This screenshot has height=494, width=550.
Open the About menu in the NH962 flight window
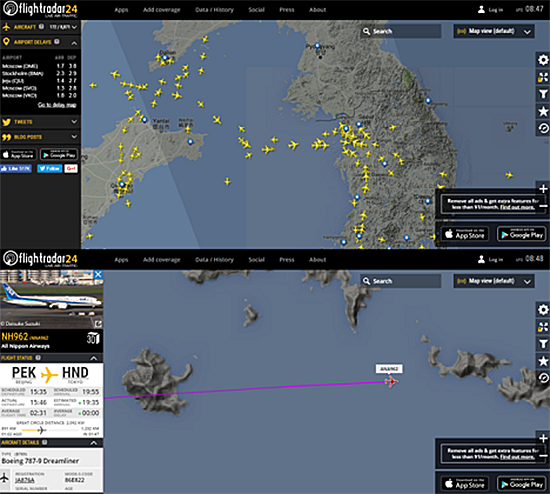coord(317,260)
